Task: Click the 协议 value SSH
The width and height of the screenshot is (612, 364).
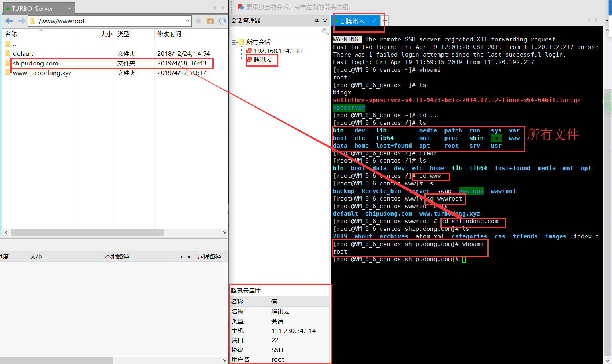Action: pos(277,350)
